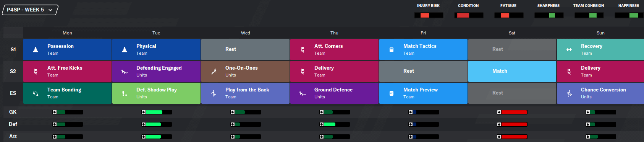Click the Happiness indicator bar

click(629, 15)
